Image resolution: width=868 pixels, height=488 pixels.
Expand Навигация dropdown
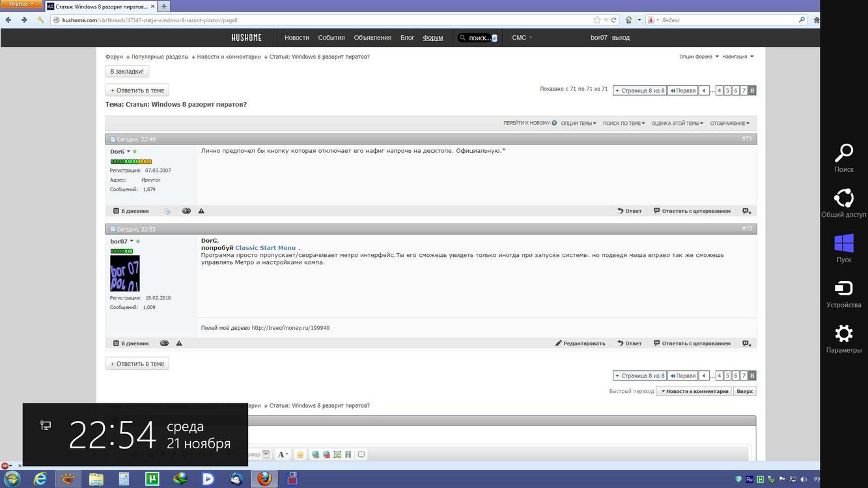[x=738, y=57]
